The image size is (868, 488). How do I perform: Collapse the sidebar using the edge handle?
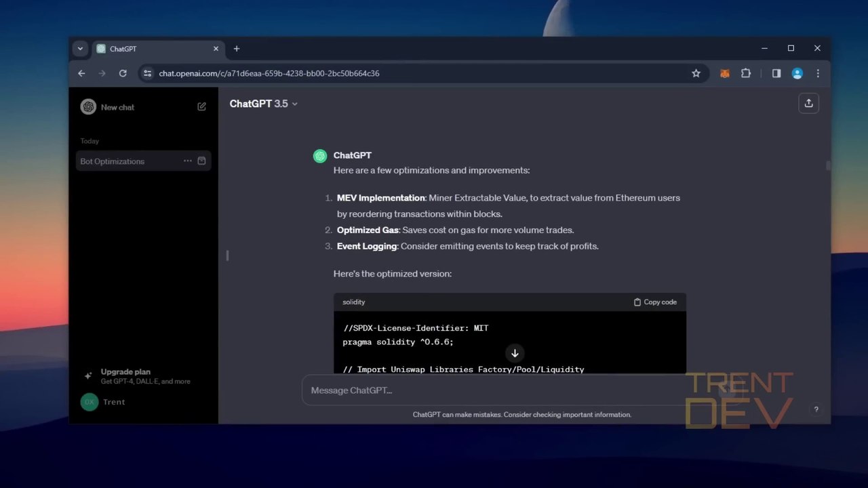point(227,255)
